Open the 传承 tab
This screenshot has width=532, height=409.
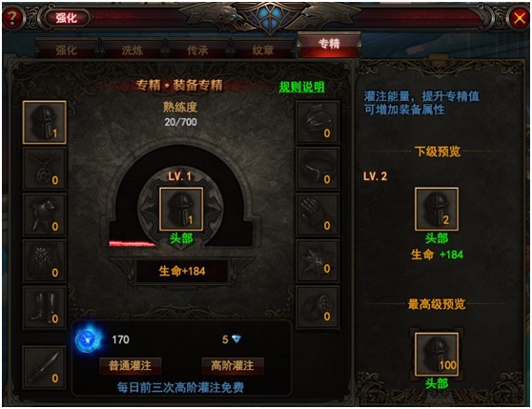197,50
